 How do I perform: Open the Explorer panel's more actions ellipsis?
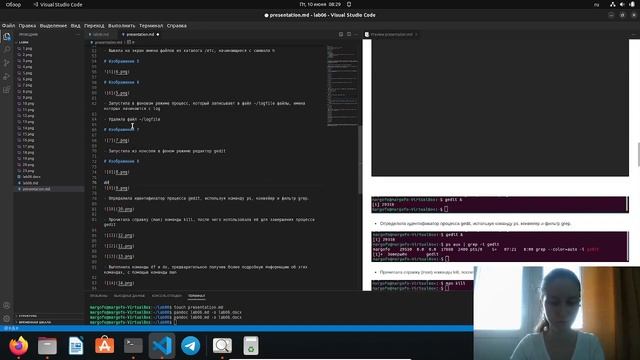tap(78, 35)
